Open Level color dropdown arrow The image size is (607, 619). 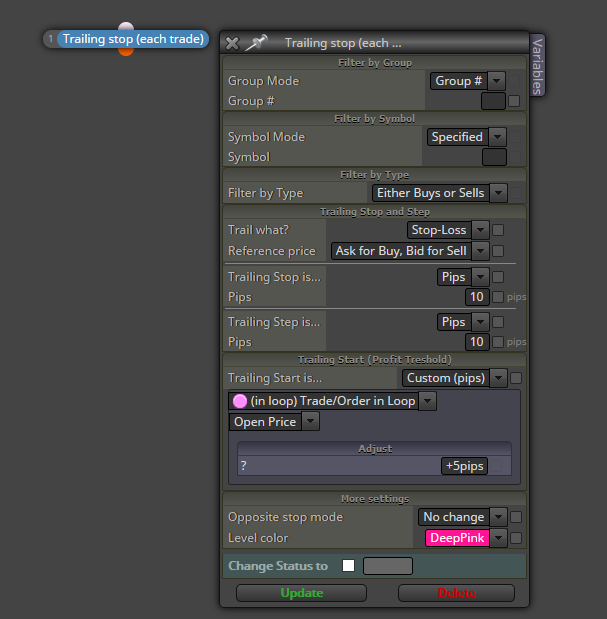point(498,538)
